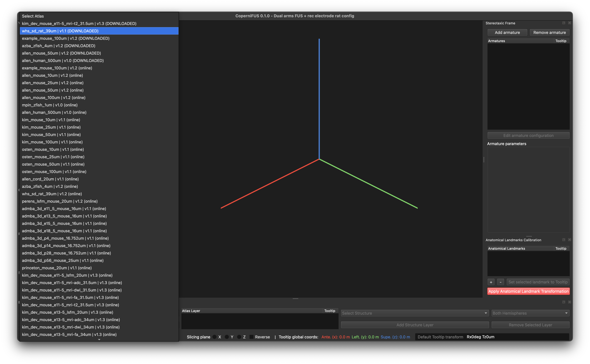Click Remove Selected Layer button

[x=530, y=325]
